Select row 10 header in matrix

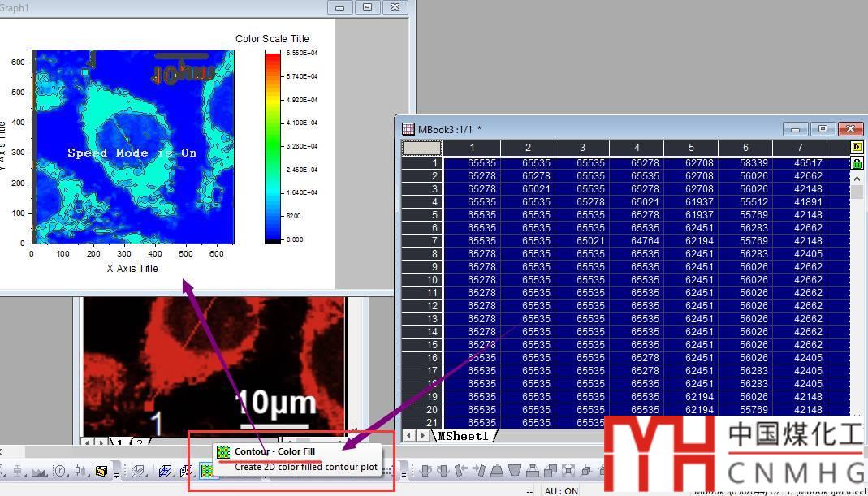[x=421, y=280]
